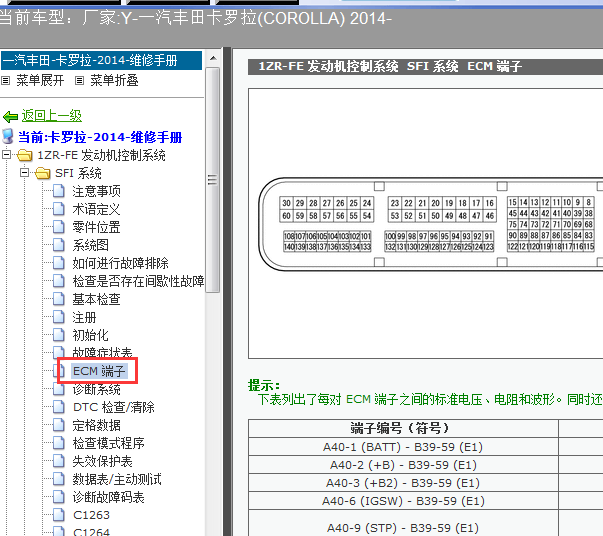Screen dimensions: 603x536
Task: Open the 诊断故障码表 page
Action: point(108,498)
